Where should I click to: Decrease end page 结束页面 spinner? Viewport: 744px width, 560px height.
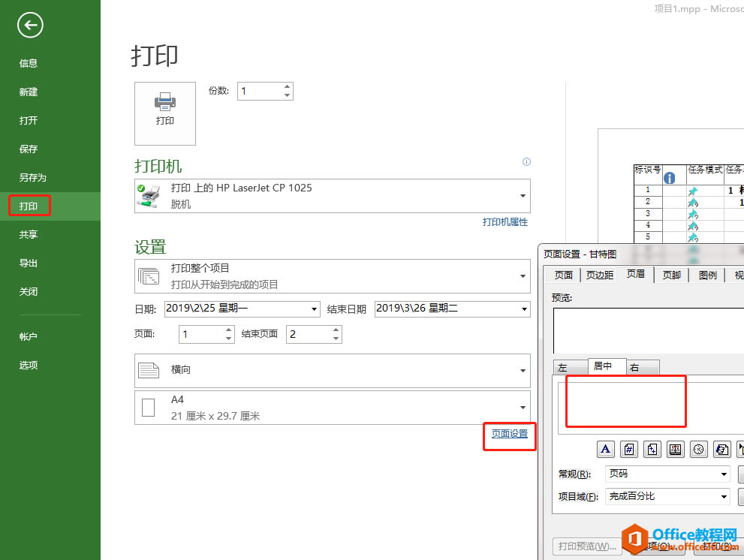point(336,339)
